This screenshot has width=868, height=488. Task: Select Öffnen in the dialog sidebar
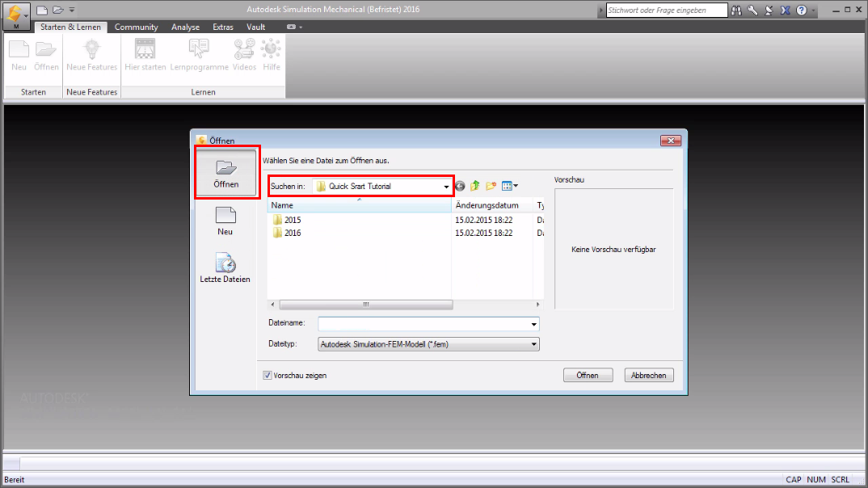[x=226, y=173]
